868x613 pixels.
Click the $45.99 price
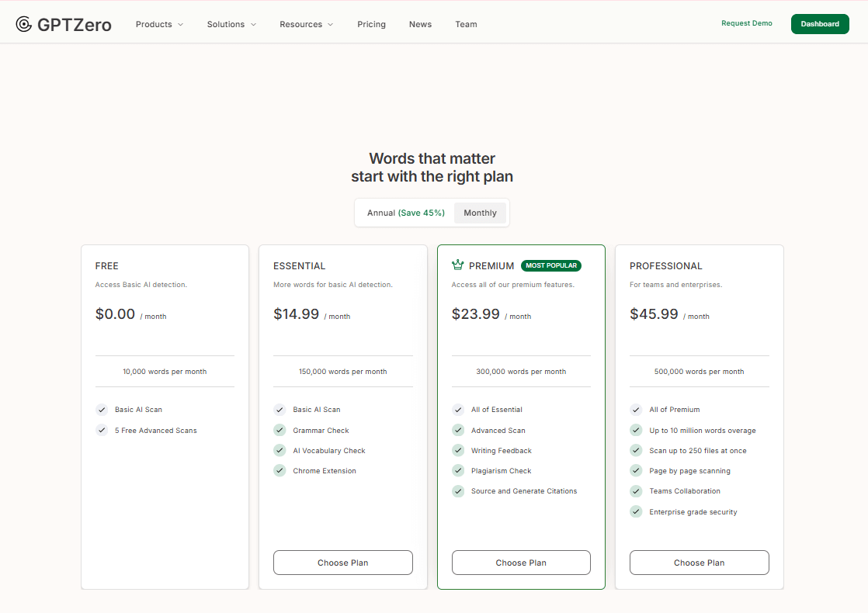coord(654,313)
